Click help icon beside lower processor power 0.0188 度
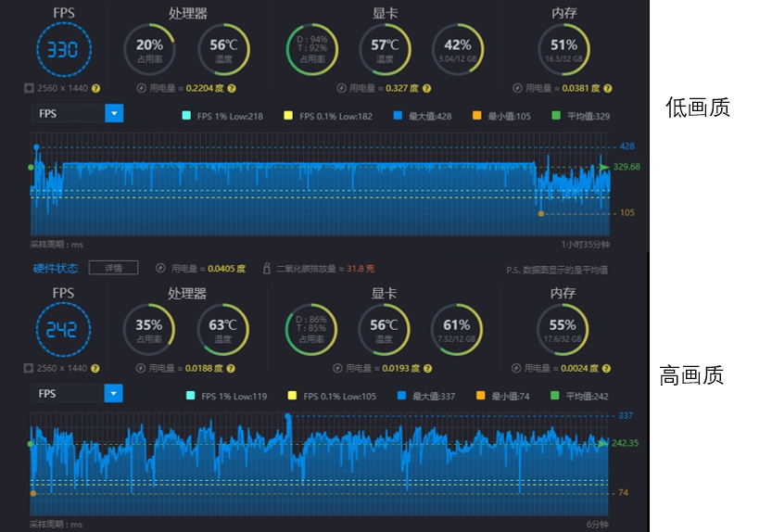This screenshot has width=772, height=532. click(x=231, y=369)
